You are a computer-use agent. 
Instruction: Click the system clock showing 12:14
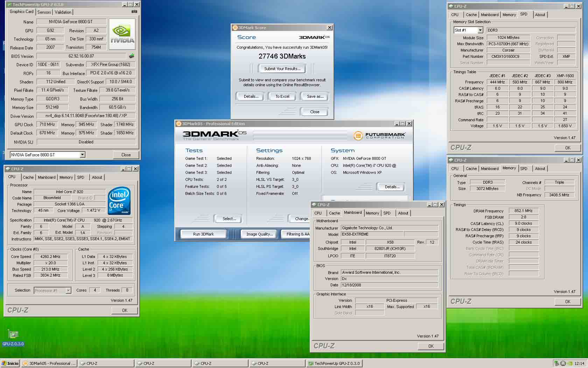pyautogui.click(x=579, y=363)
